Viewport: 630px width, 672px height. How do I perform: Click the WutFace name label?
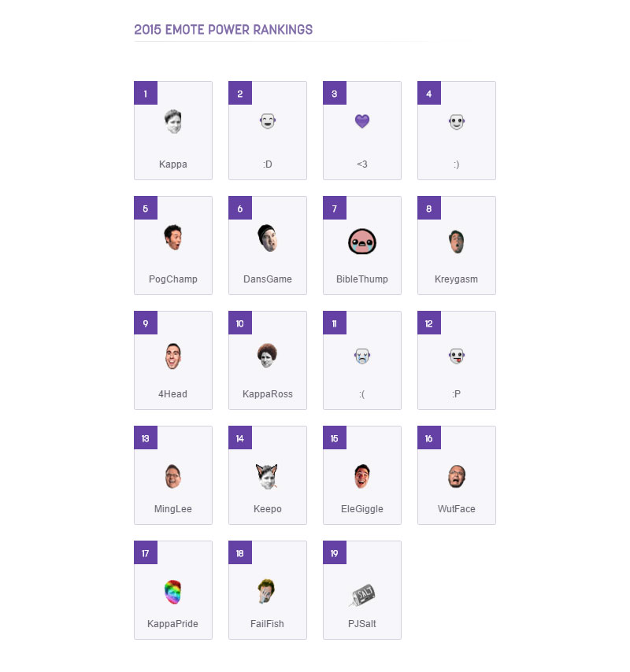point(456,508)
